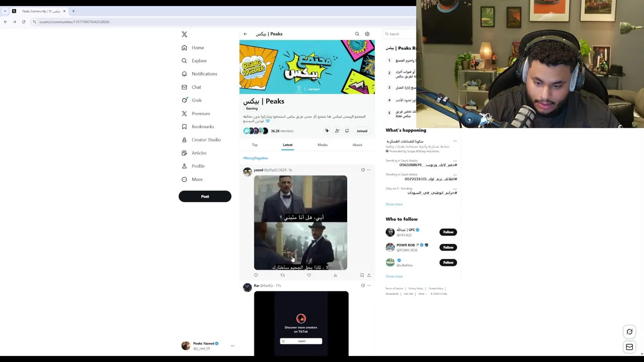Click the X logo in sidebar
Viewport: 644px width, 362px height.
click(x=184, y=34)
